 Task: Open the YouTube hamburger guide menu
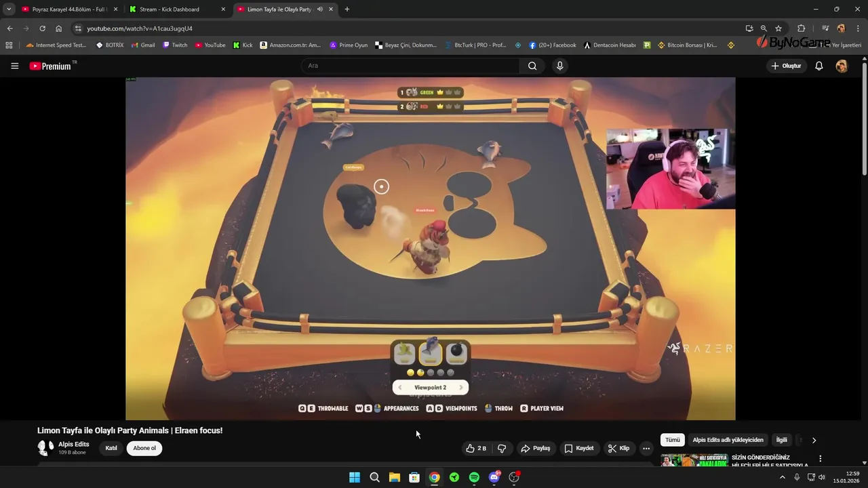point(14,66)
